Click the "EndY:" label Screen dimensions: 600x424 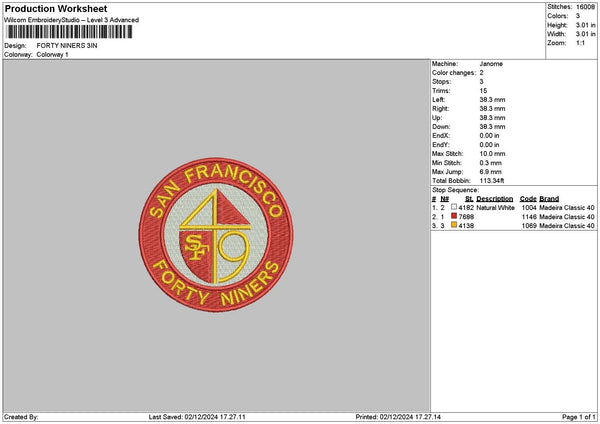(441, 145)
